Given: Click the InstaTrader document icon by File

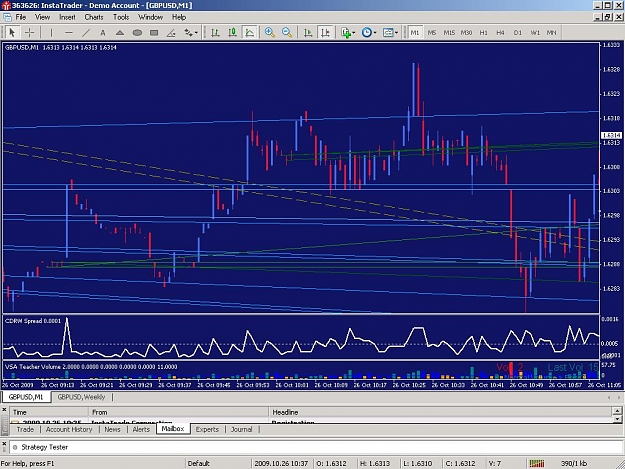Looking at the screenshot, I should click(7, 17).
